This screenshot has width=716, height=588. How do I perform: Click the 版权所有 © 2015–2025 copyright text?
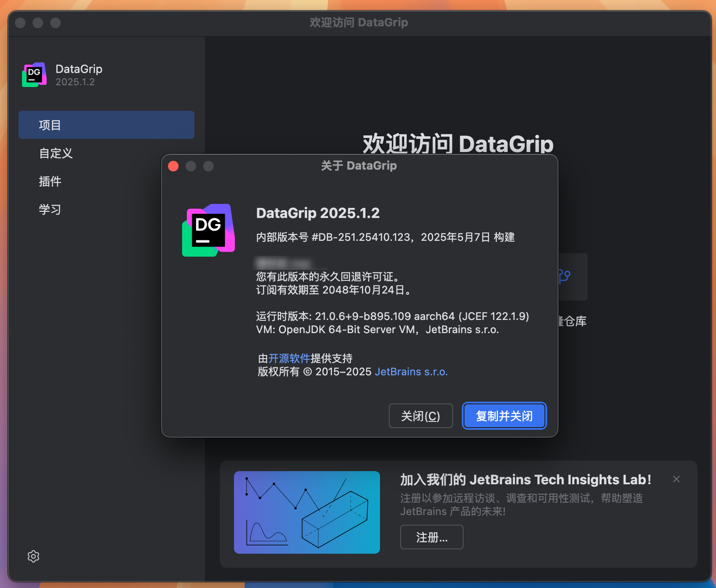(x=315, y=372)
